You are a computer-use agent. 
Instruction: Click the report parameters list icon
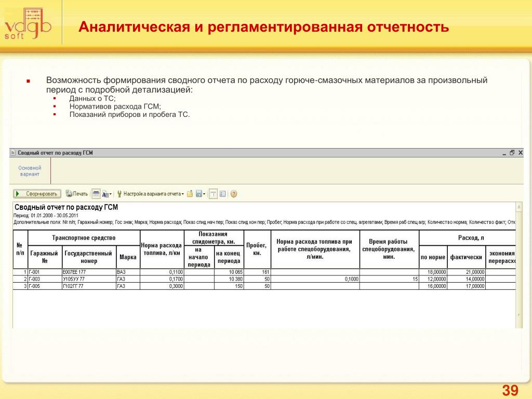pos(222,194)
